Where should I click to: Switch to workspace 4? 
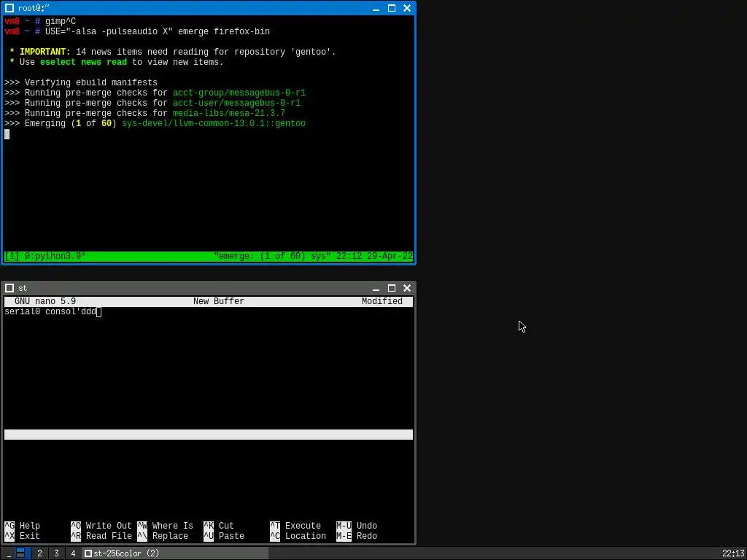[x=73, y=553]
